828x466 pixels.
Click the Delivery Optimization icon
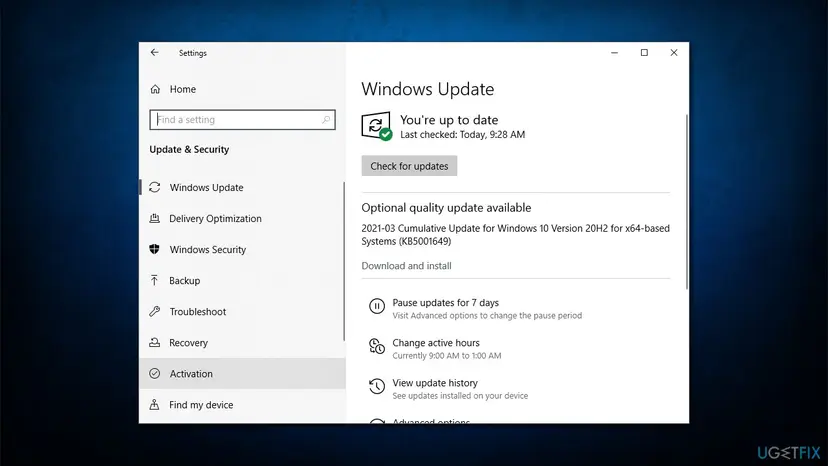coord(154,218)
